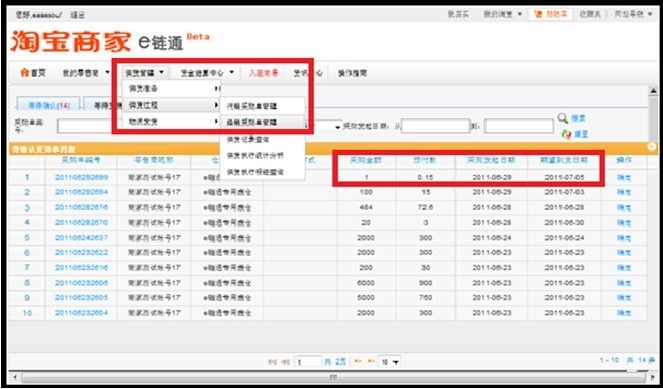Click the 退出 logout link

click(77, 15)
